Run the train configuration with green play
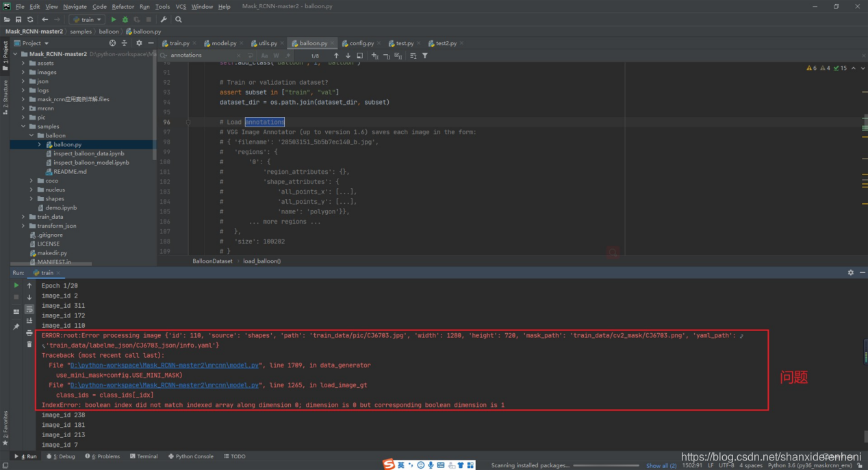The width and height of the screenshot is (868, 470). pos(114,20)
